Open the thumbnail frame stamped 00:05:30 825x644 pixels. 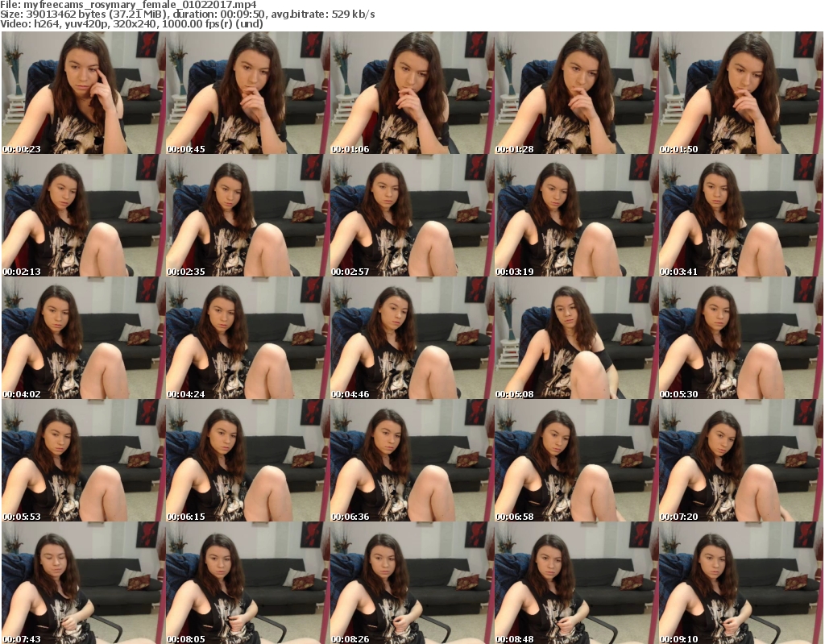[x=740, y=338]
